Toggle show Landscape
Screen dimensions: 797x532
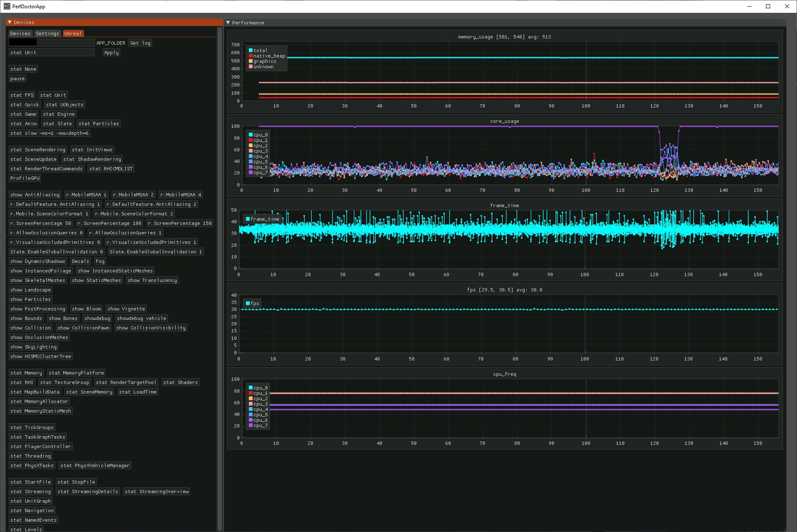(31, 290)
